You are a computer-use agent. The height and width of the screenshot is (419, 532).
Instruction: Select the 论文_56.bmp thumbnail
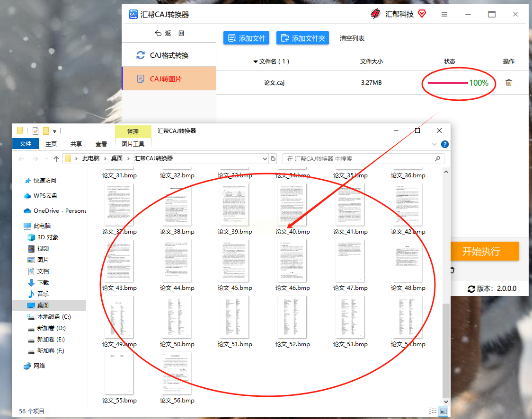pyautogui.click(x=177, y=373)
